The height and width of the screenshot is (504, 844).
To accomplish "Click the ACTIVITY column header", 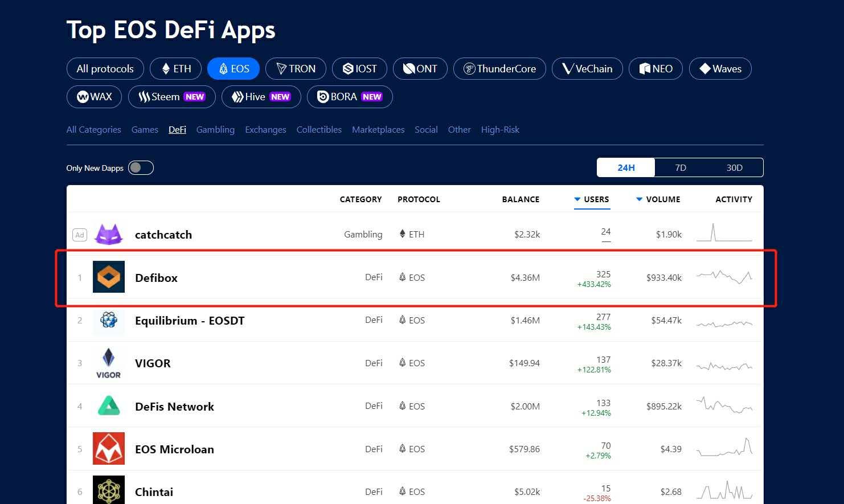I will (x=734, y=199).
